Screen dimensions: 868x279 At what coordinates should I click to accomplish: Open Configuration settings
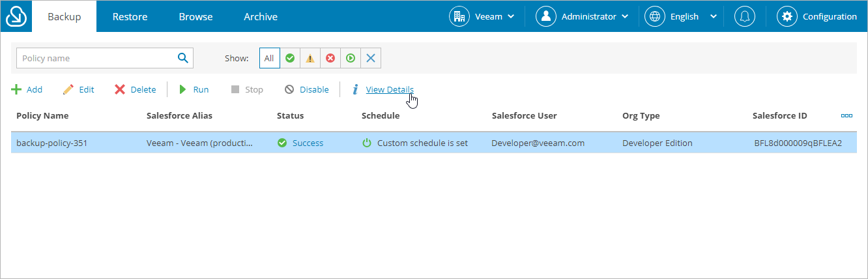[x=817, y=16]
